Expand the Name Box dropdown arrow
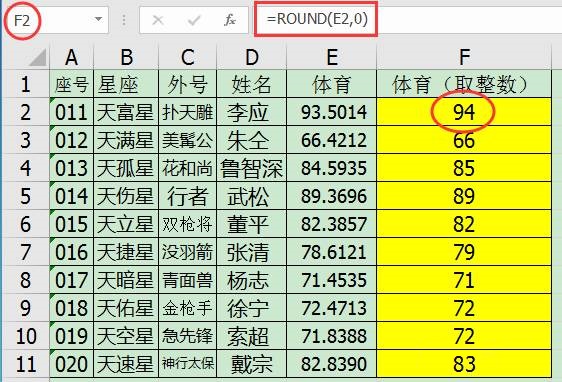Viewport: 562px width, 382px height. click(99, 19)
